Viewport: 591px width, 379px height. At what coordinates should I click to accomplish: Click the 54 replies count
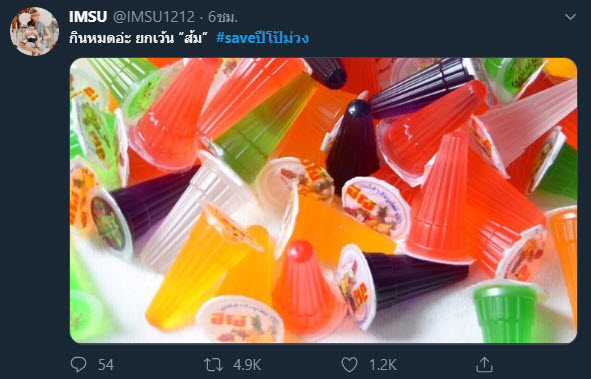[x=106, y=365]
